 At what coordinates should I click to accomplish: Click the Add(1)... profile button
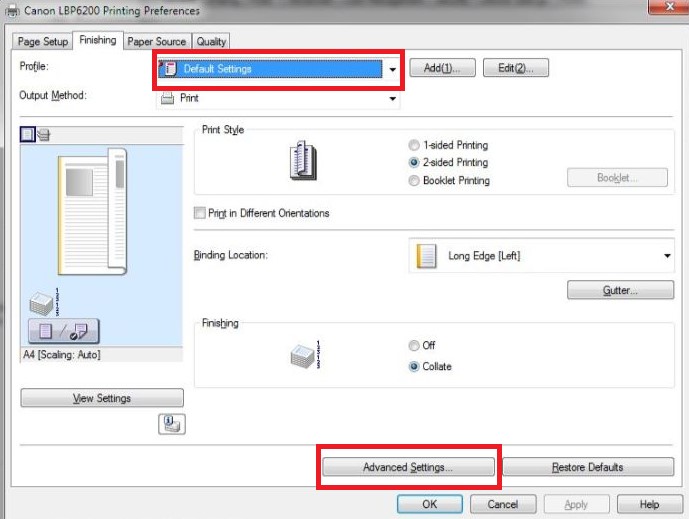pyautogui.click(x=442, y=68)
